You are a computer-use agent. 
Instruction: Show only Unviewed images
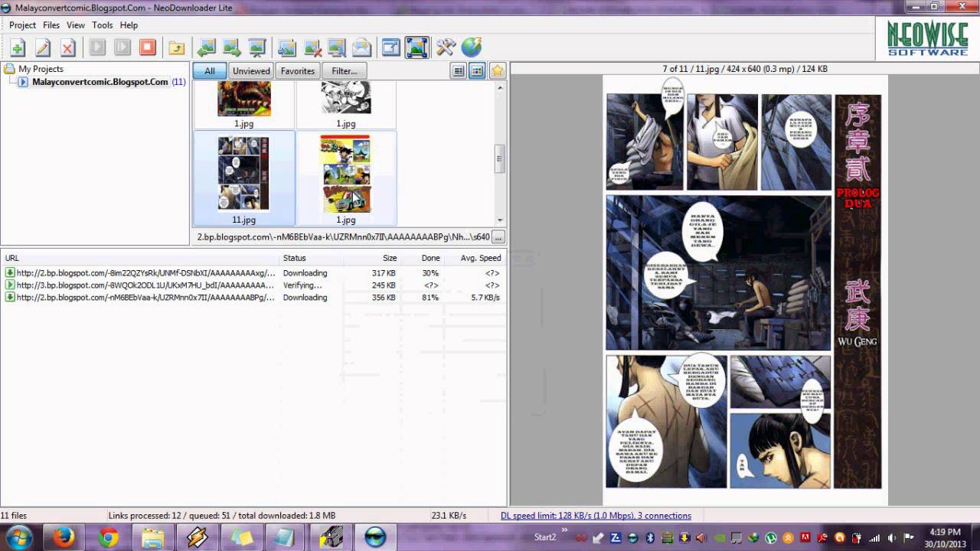[x=251, y=70]
